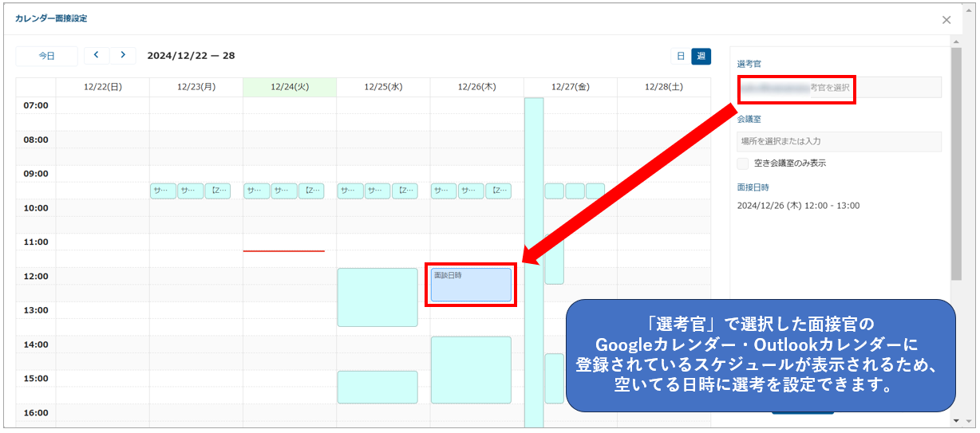Enable 空き会議室のみ表示 checkbox
This screenshot has height=433, width=980.
[x=743, y=163]
